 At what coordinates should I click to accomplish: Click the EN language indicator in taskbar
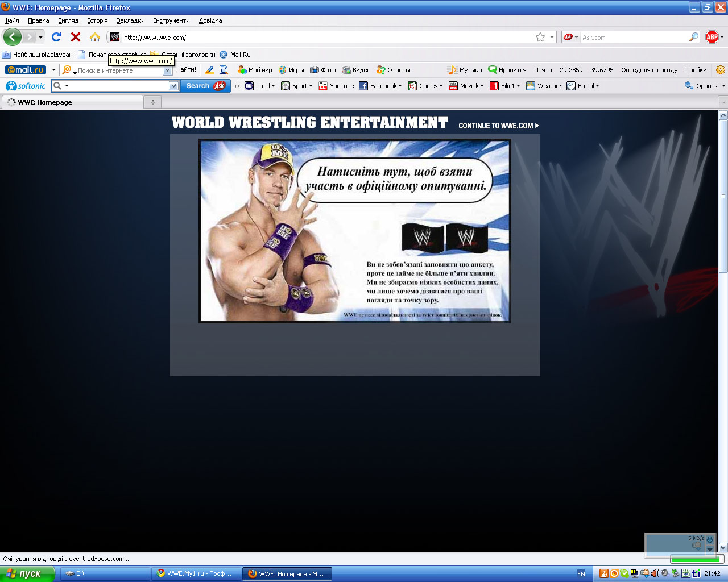click(581, 574)
